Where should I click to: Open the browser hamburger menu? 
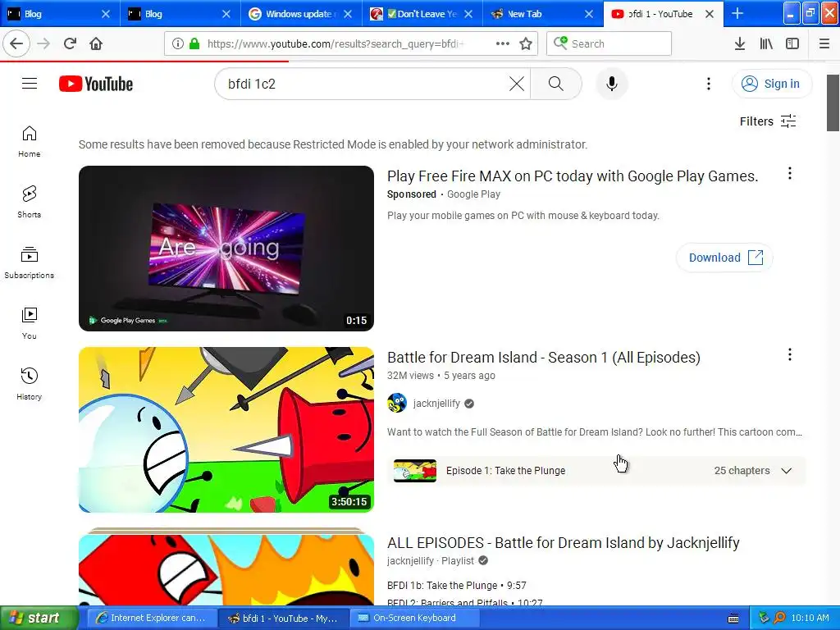(824, 44)
